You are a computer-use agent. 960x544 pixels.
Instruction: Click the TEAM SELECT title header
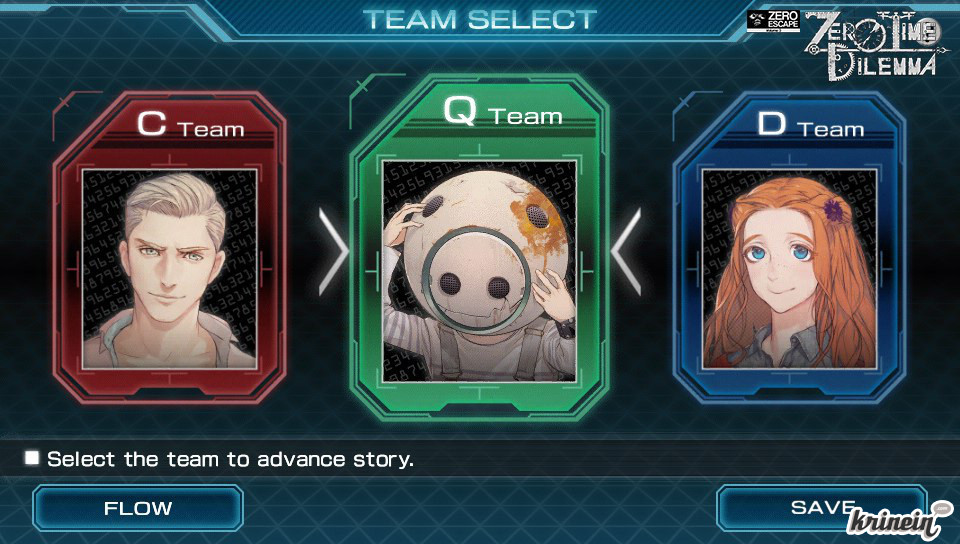pos(479,20)
